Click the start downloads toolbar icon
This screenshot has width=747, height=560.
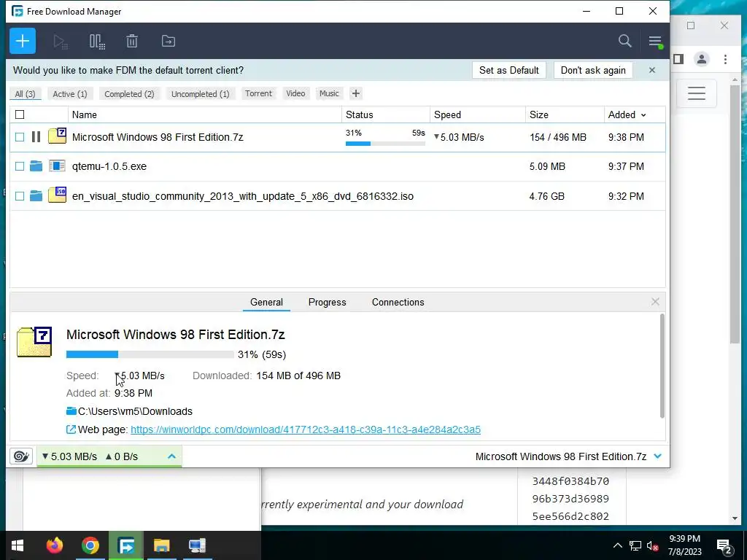point(60,42)
